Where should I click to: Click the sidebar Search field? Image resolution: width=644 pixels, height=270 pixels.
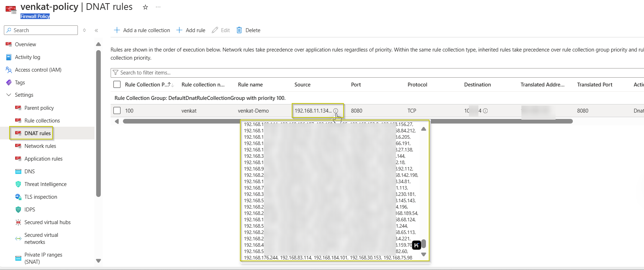[41, 30]
